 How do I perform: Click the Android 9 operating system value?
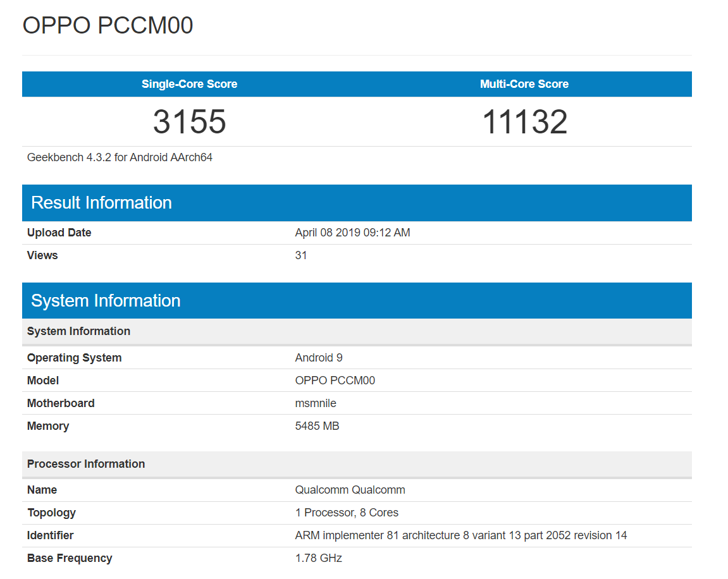click(319, 358)
